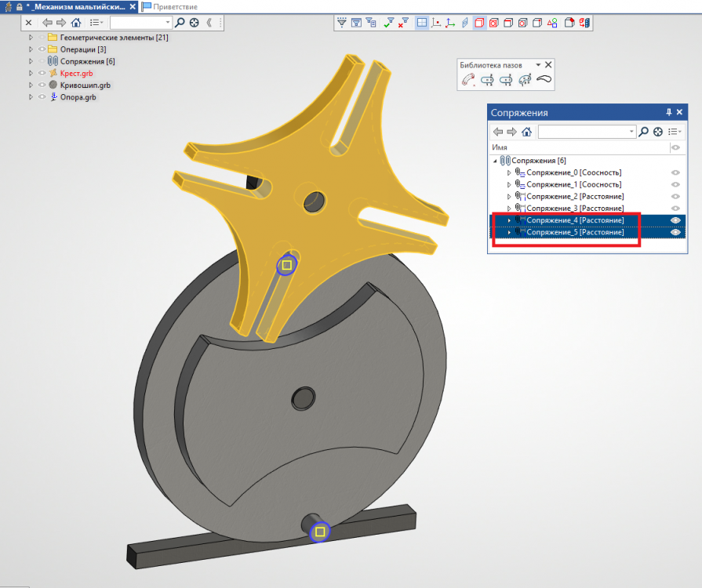The image size is (702, 588).
Task: Click the green checkmark filter icon
Action: 388,23
